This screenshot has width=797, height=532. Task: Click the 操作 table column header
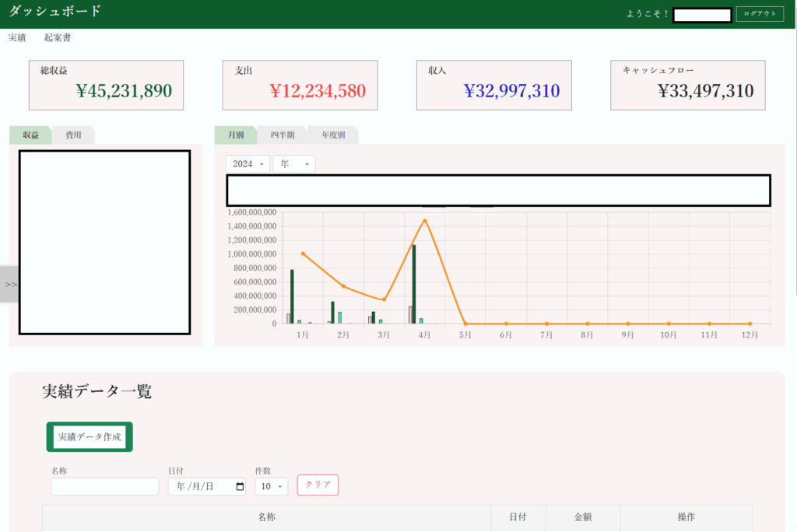[x=686, y=517]
